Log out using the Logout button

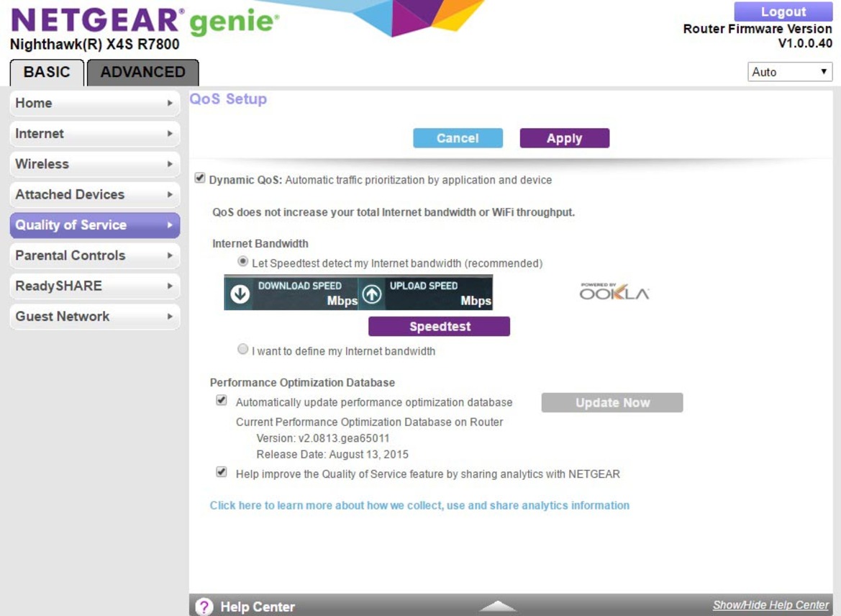783,12
